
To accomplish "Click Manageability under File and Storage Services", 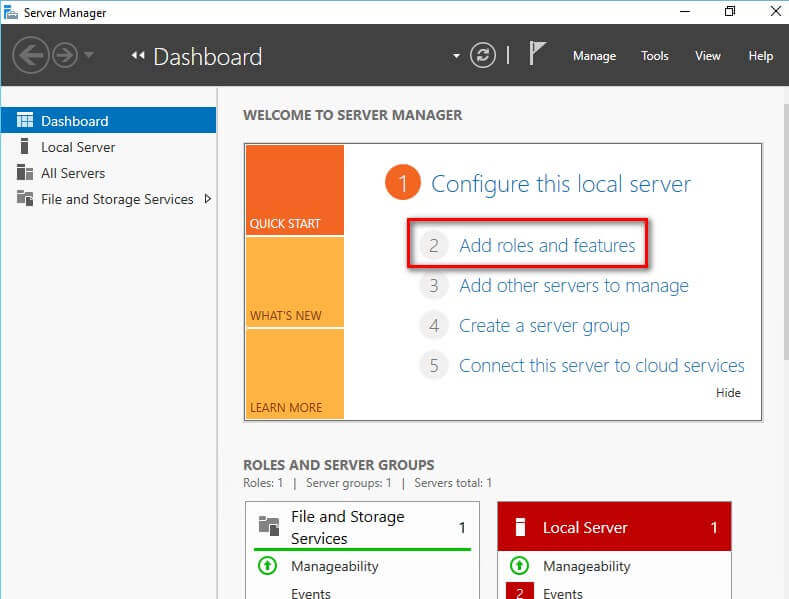I will pyautogui.click(x=335, y=566).
